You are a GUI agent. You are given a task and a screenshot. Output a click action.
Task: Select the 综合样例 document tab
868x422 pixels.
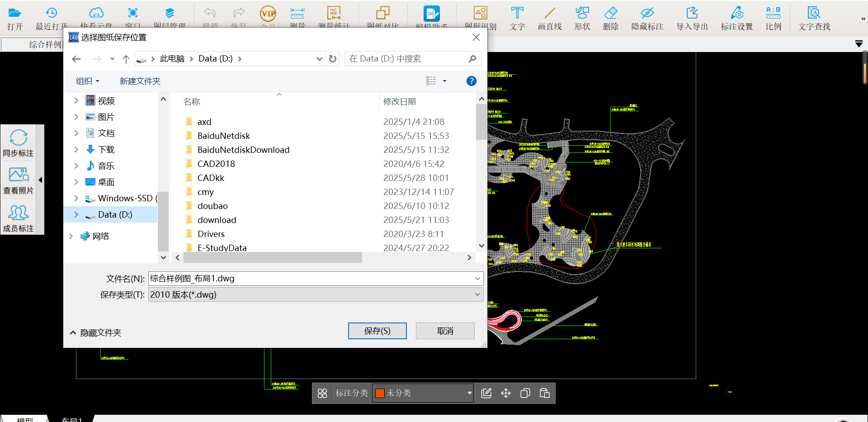33,44
